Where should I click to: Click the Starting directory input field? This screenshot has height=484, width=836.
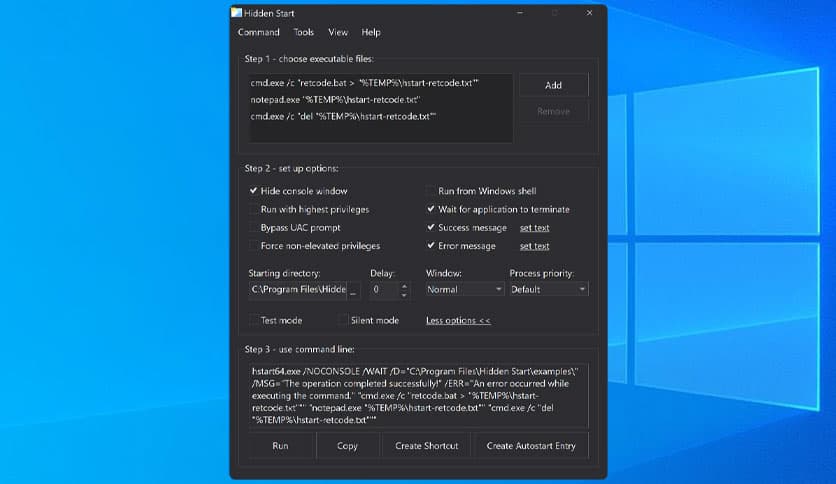297,289
